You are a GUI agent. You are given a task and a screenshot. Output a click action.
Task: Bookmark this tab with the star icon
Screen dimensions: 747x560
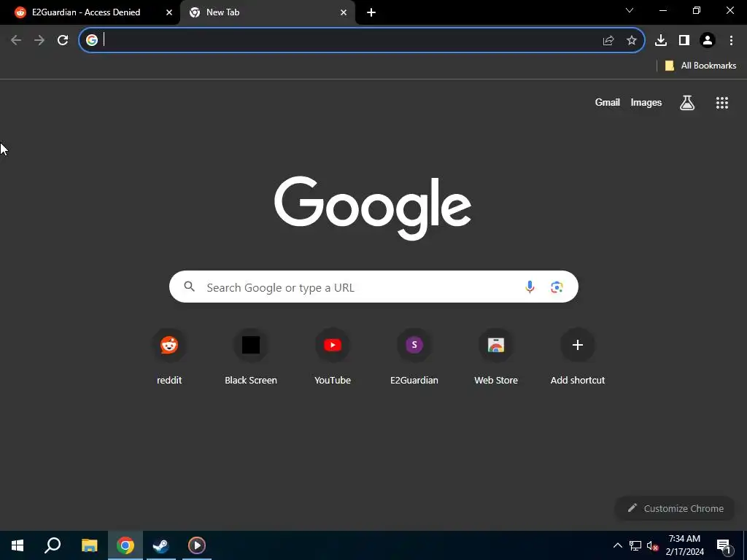pyautogui.click(x=631, y=41)
